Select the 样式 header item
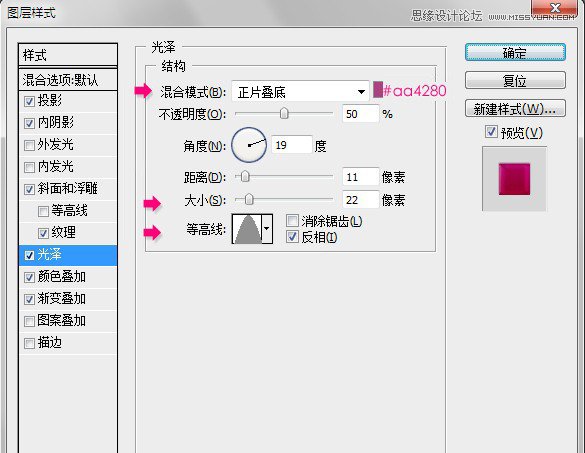Image resolution: width=585 pixels, height=453 pixels. click(x=68, y=55)
